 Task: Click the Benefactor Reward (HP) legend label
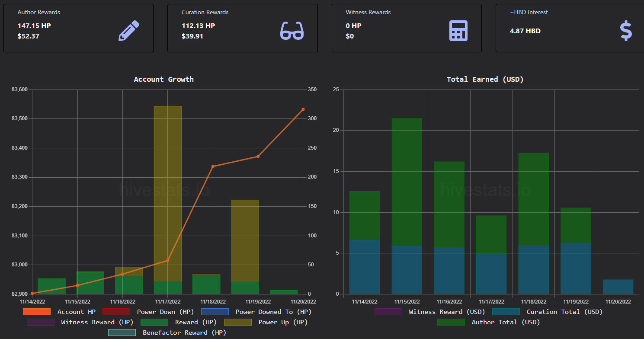click(x=185, y=333)
